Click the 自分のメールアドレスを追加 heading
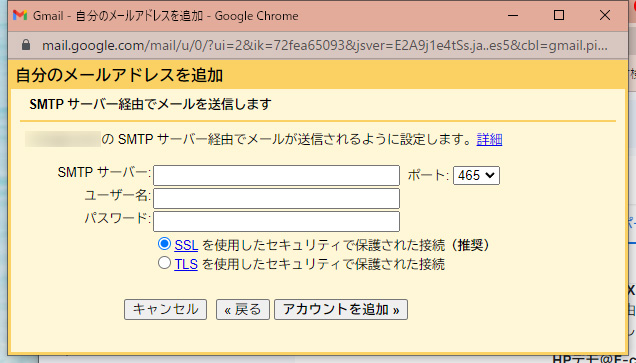This screenshot has height=363, width=636. (x=119, y=75)
